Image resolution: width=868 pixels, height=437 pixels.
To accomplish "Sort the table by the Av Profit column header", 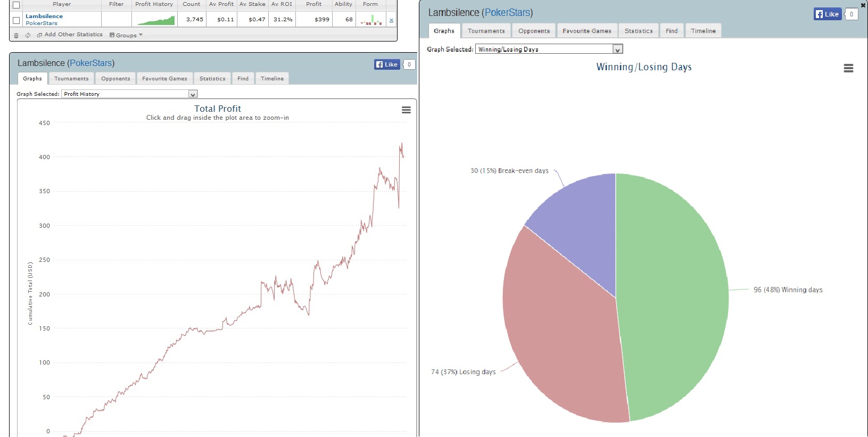I will pos(221,4).
